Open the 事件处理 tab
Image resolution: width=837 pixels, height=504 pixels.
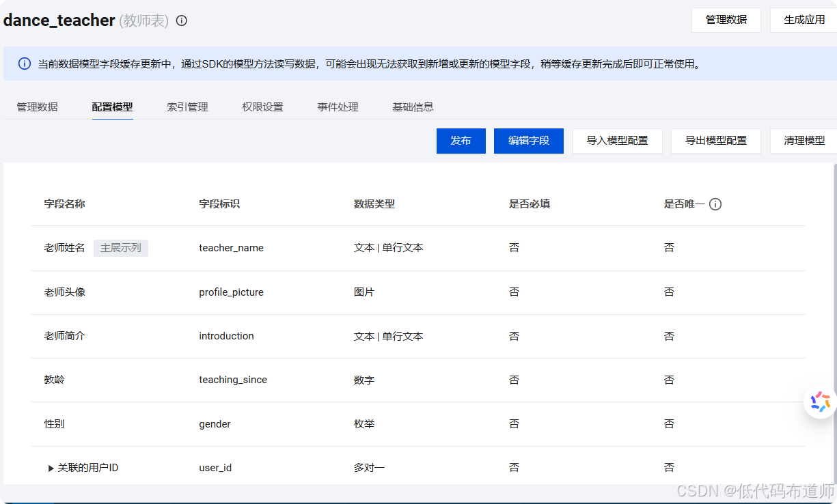pos(338,107)
